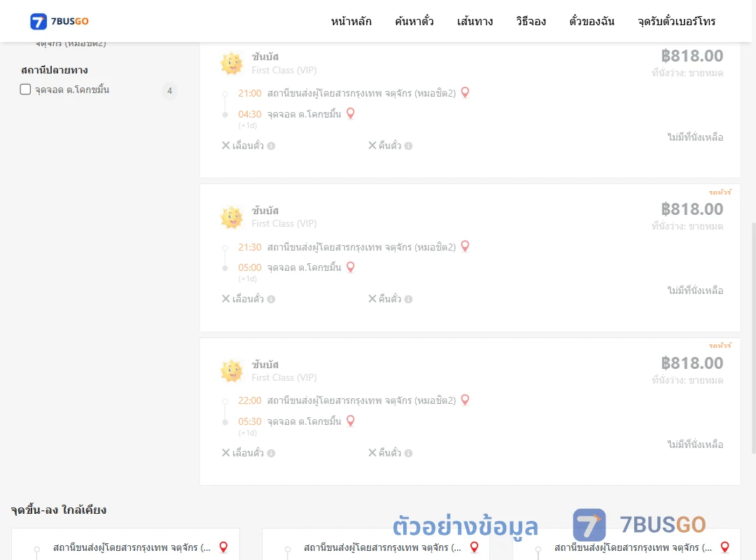Image resolution: width=756 pixels, height=560 pixels.
Task: Click the sun operator logo on 22:00 trip
Action: [x=232, y=371]
